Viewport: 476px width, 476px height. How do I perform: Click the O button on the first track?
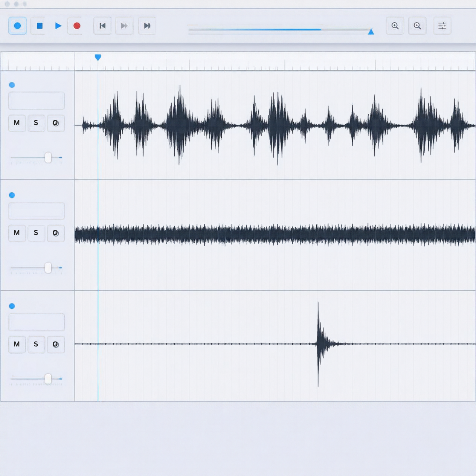(x=56, y=123)
